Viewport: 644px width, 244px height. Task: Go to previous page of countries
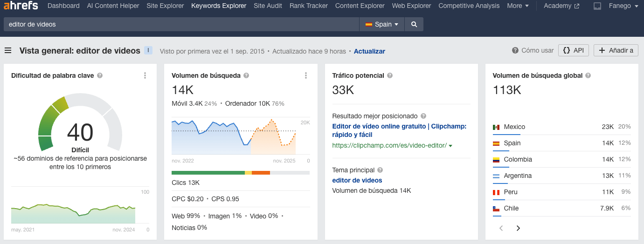coord(501,228)
